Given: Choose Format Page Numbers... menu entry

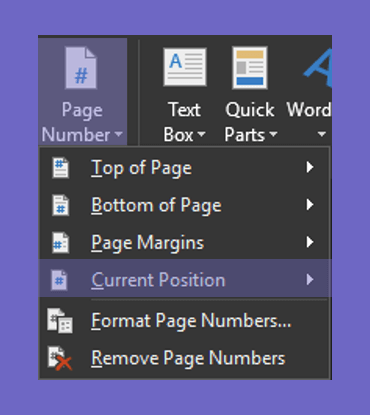Looking at the screenshot, I should [x=185, y=321].
